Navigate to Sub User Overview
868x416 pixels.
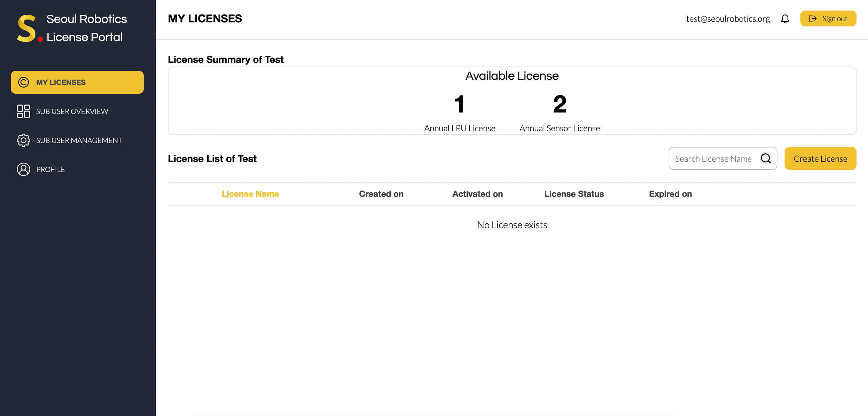pyautogui.click(x=72, y=111)
